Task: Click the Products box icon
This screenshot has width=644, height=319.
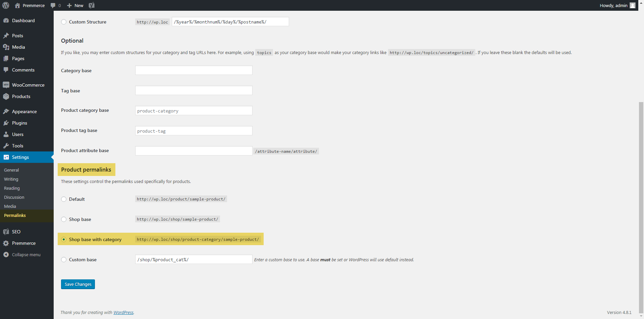Action: pyautogui.click(x=6, y=96)
